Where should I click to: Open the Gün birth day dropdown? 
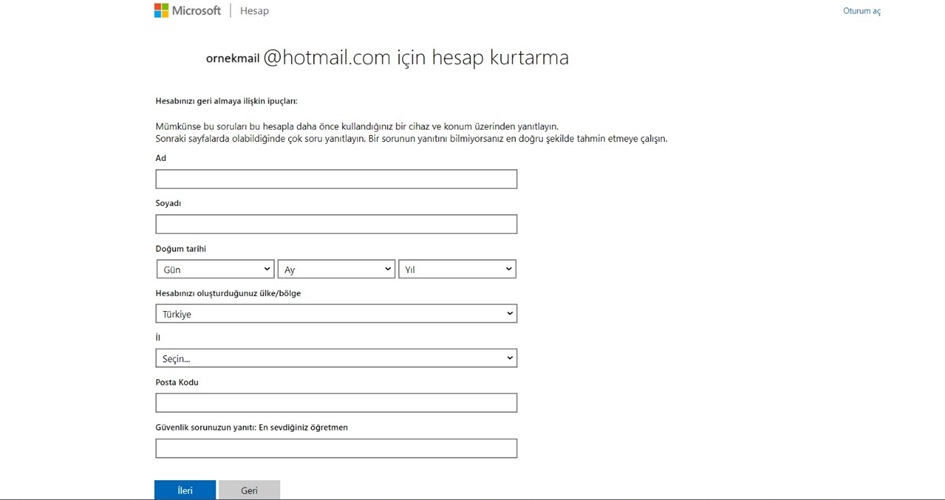coord(215,269)
